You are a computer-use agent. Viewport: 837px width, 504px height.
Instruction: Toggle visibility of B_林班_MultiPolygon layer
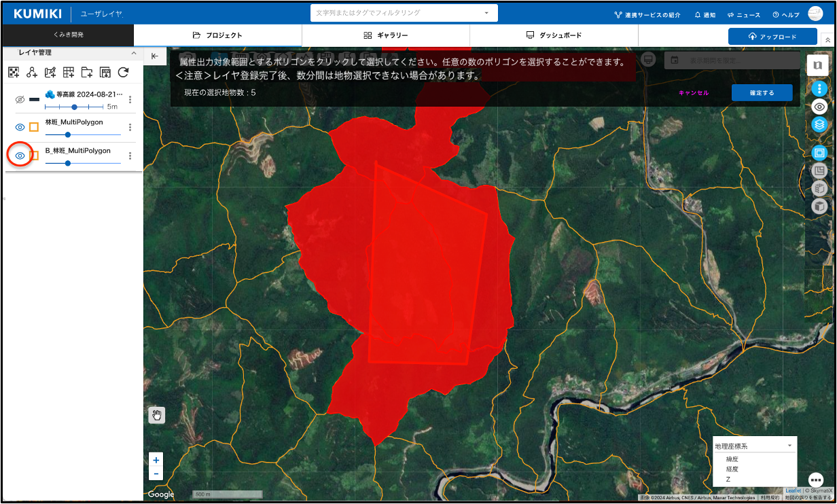point(20,156)
